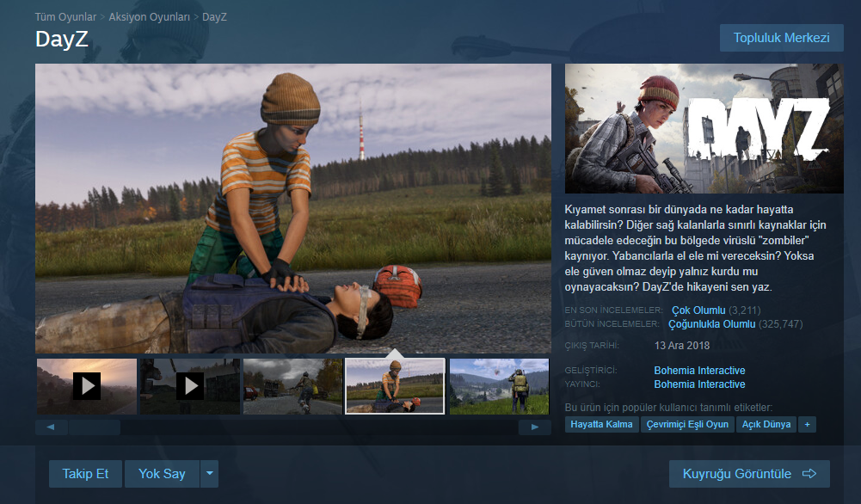Select the soldier in field screenshot thumbnail
This screenshot has height=504, width=861.
click(499, 386)
